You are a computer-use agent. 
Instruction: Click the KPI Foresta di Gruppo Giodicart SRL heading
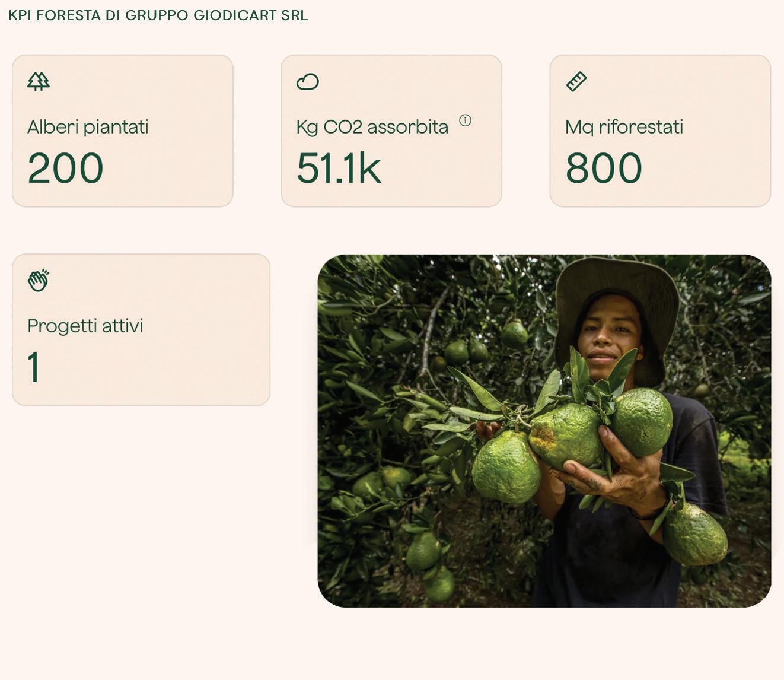pyautogui.click(x=158, y=15)
